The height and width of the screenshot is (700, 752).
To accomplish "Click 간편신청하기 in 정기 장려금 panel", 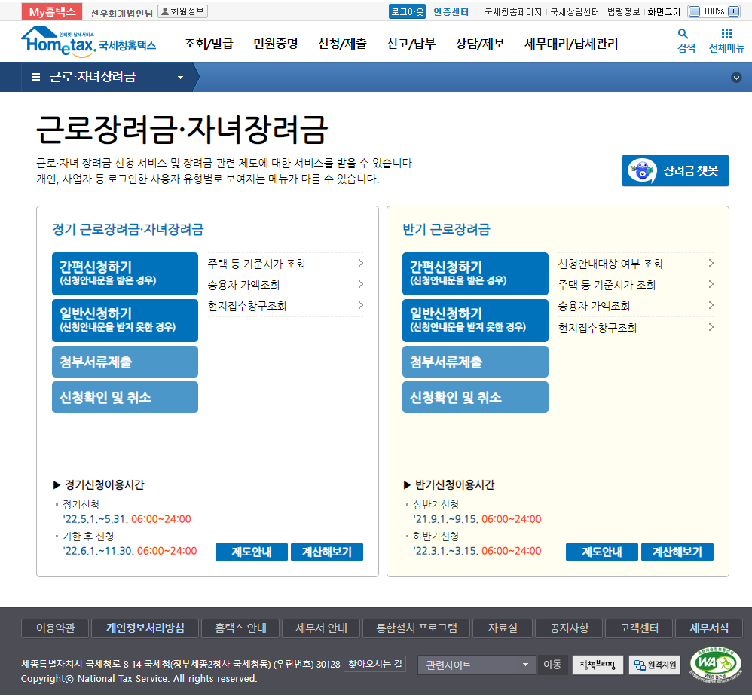I will (x=125, y=274).
